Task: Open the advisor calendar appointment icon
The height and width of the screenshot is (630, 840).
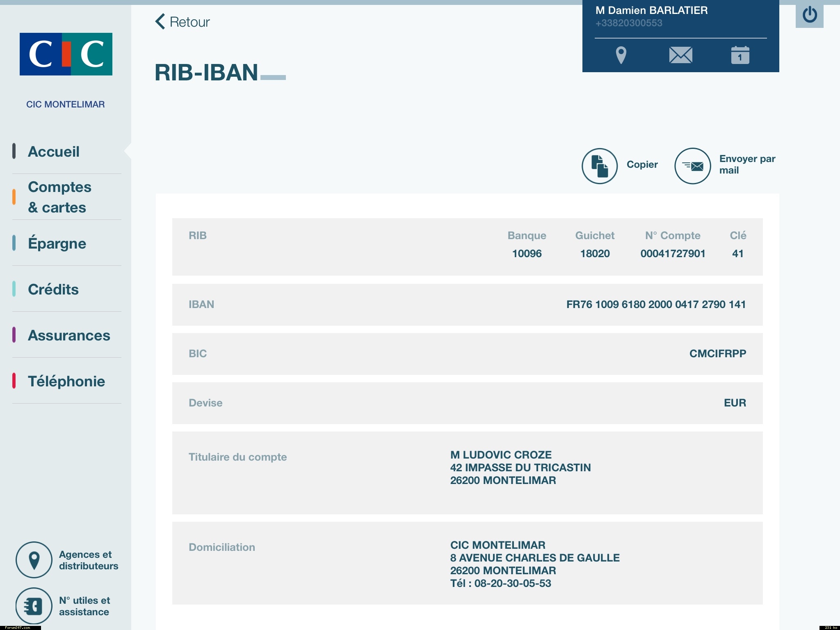Action: click(740, 55)
